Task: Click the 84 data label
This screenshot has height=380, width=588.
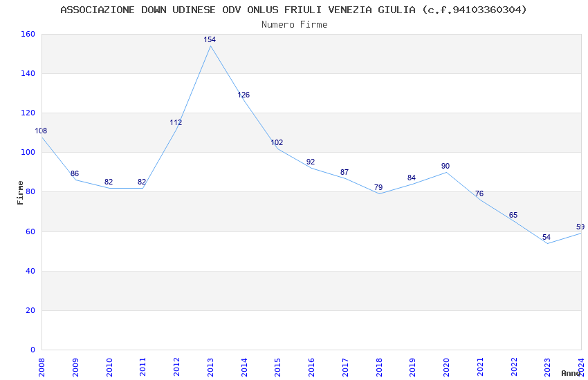Action: [412, 178]
